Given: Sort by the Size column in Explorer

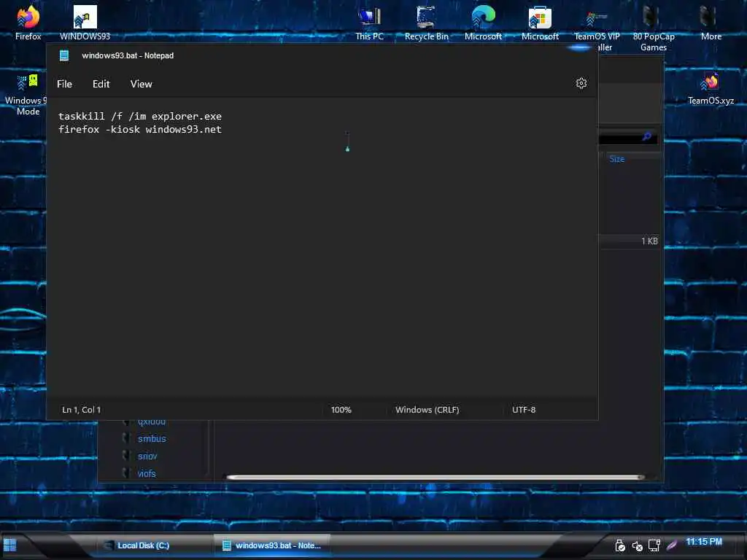Looking at the screenshot, I should tap(616, 159).
